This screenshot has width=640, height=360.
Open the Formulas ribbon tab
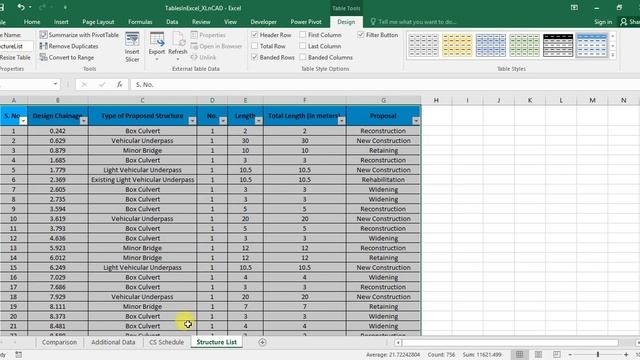click(x=140, y=22)
